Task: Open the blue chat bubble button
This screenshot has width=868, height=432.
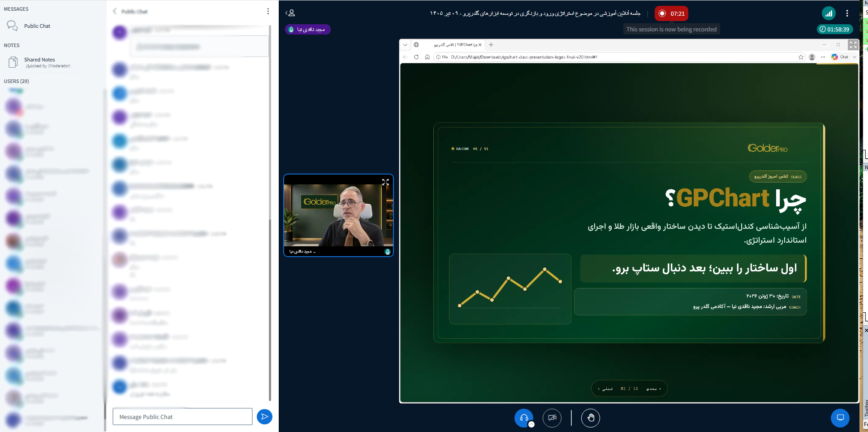Action: pos(840,418)
